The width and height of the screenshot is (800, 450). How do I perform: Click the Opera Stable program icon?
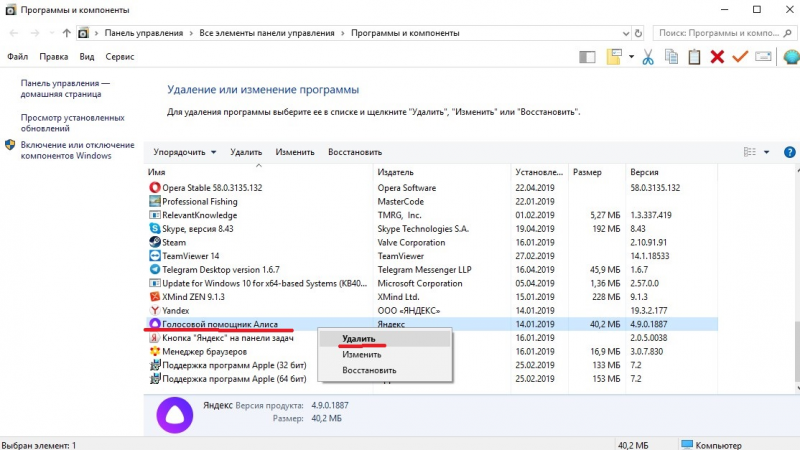(x=155, y=187)
